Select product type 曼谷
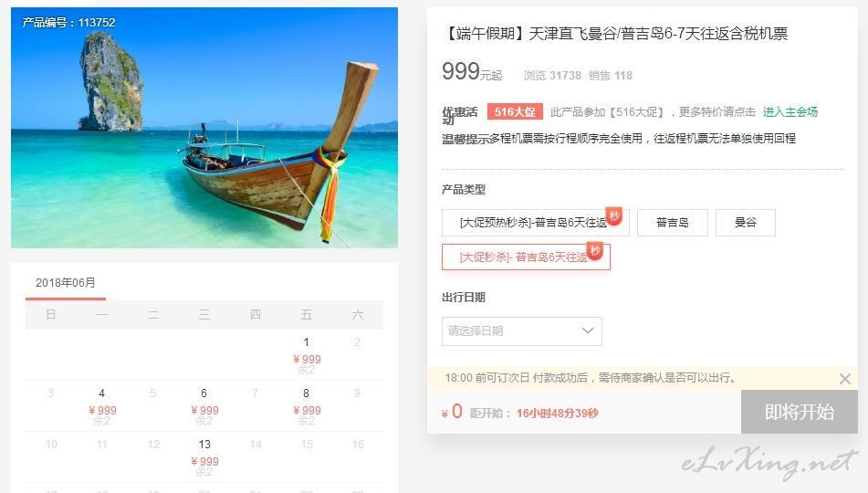Screen dimensions: 868x493 (x=745, y=223)
